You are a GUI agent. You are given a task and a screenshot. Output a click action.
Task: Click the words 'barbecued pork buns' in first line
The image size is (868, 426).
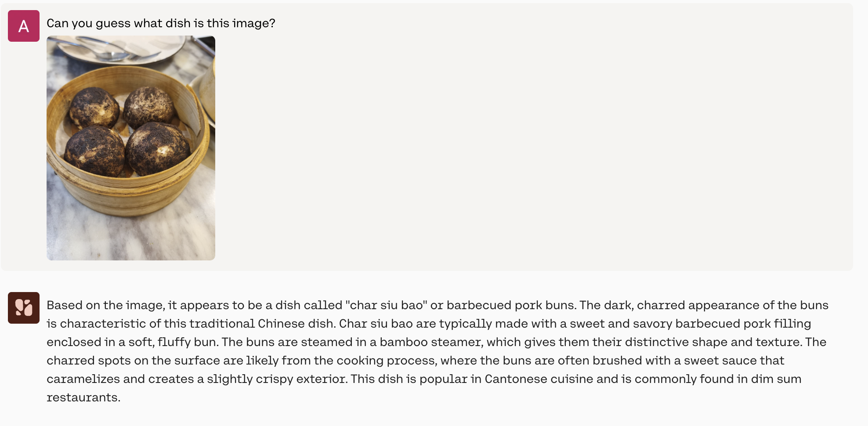pyautogui.click(x=511, y=305)
